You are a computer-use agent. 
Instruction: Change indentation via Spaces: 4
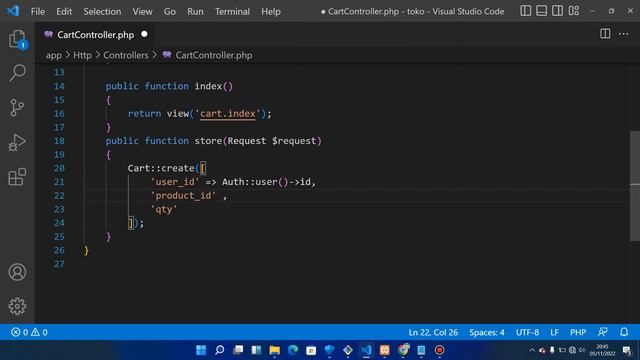click(x=487, y=332)
